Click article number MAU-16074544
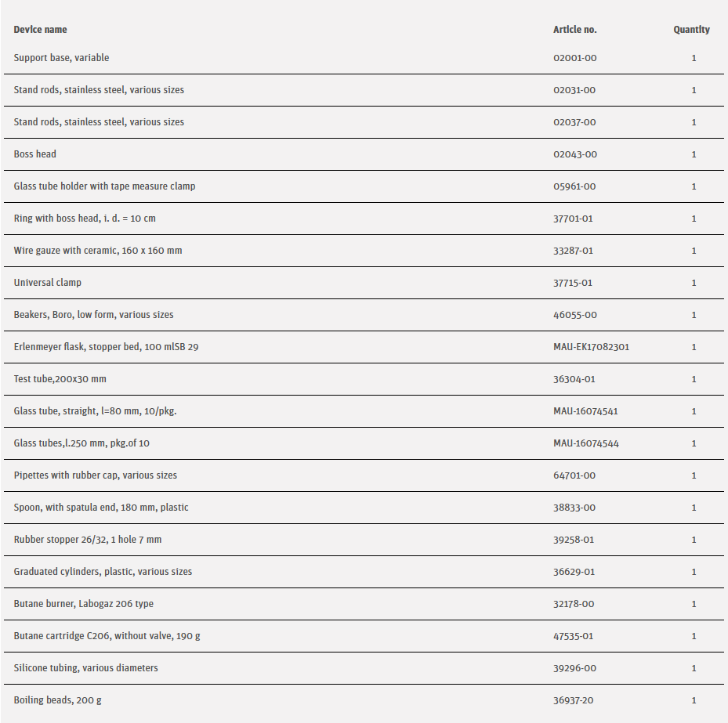 click(585, 443)
